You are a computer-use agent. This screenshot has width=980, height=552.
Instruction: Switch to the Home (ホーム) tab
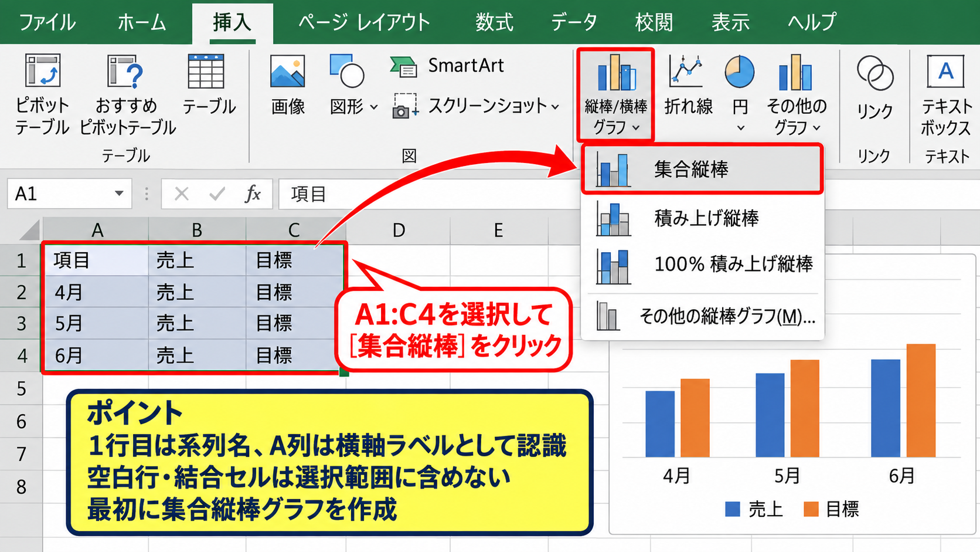142,22
